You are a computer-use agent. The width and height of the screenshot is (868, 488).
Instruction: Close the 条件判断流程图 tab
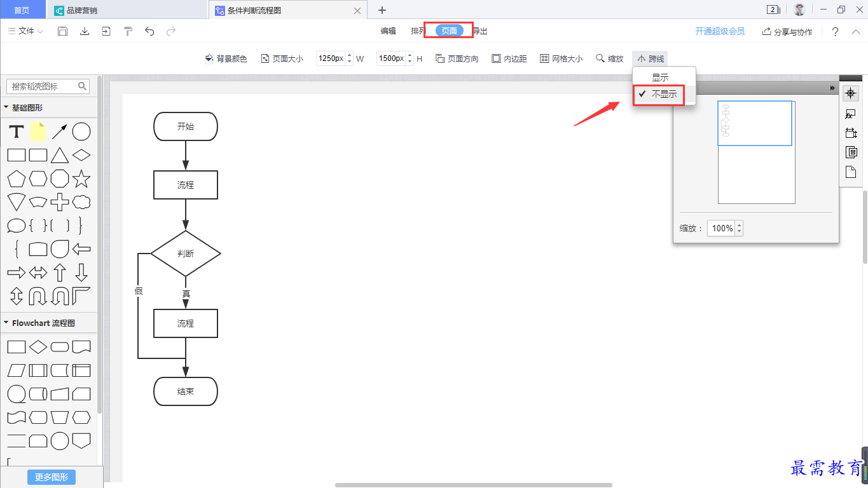(357, 11)
